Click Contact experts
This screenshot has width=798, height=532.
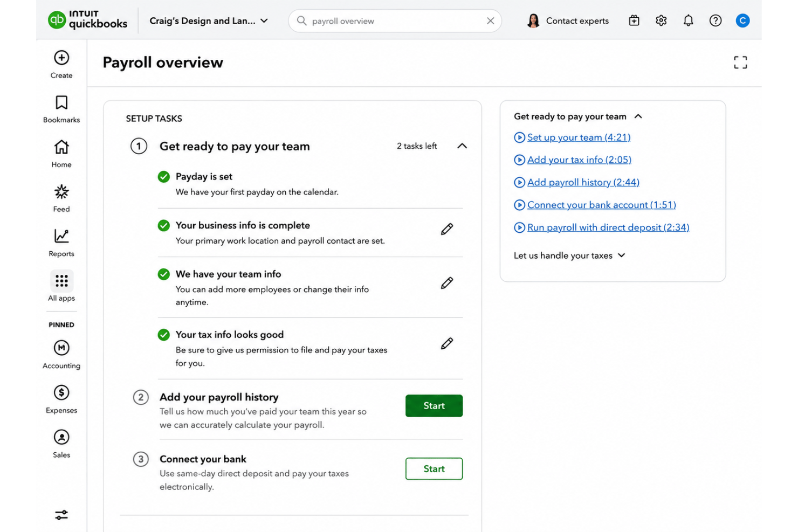click(x=577, y=20)
